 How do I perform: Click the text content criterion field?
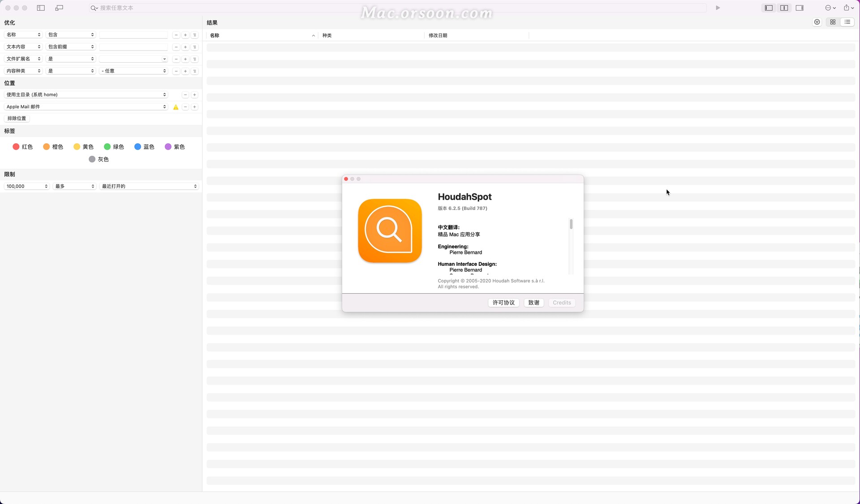[x=133, y=47]
